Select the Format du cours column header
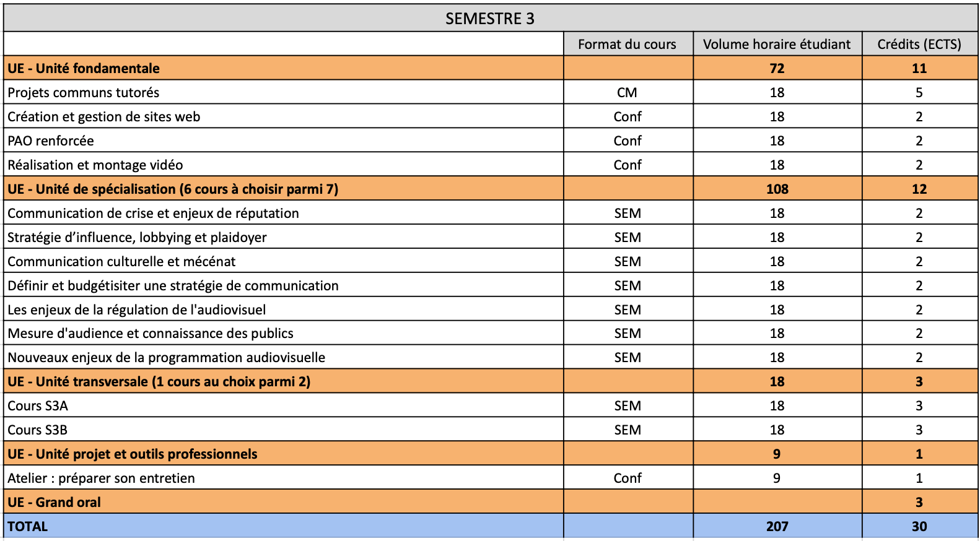The image size is (980, 541). coord(627,44)
